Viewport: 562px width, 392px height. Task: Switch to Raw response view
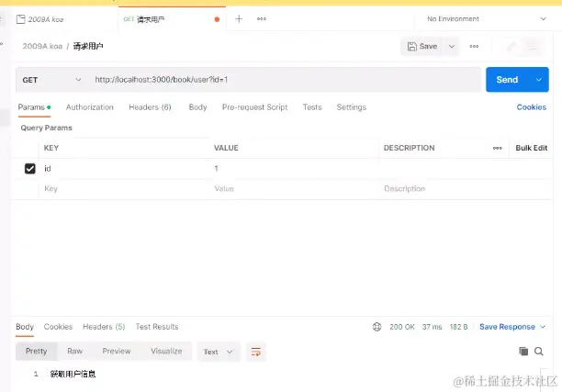click(x=75, y=352)
